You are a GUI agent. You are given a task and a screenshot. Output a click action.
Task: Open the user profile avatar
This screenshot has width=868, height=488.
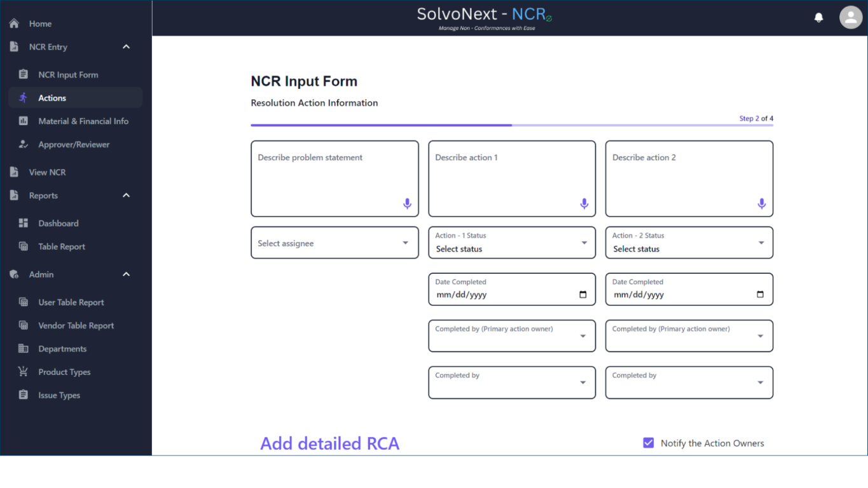[850, 18]
